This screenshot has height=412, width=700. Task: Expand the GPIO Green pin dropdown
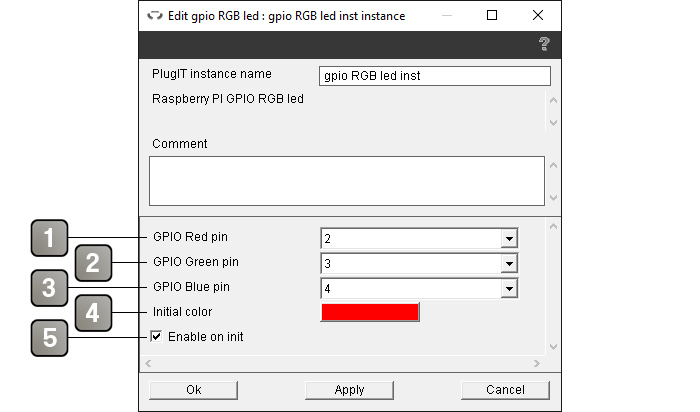(509, 263)
